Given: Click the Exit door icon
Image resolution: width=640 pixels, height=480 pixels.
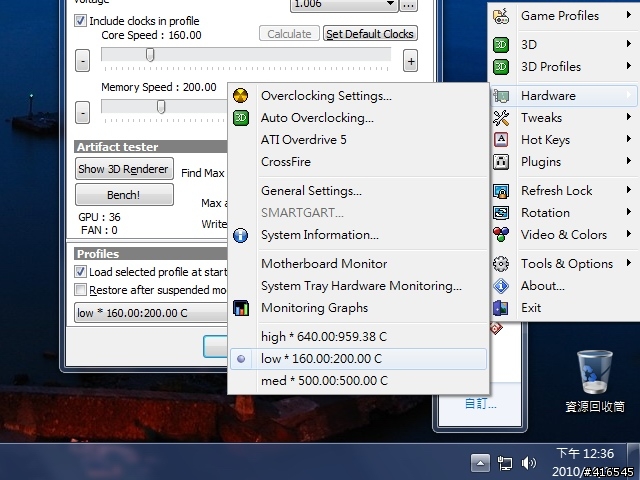Looking at the screenshot, I should click(501, 308).
